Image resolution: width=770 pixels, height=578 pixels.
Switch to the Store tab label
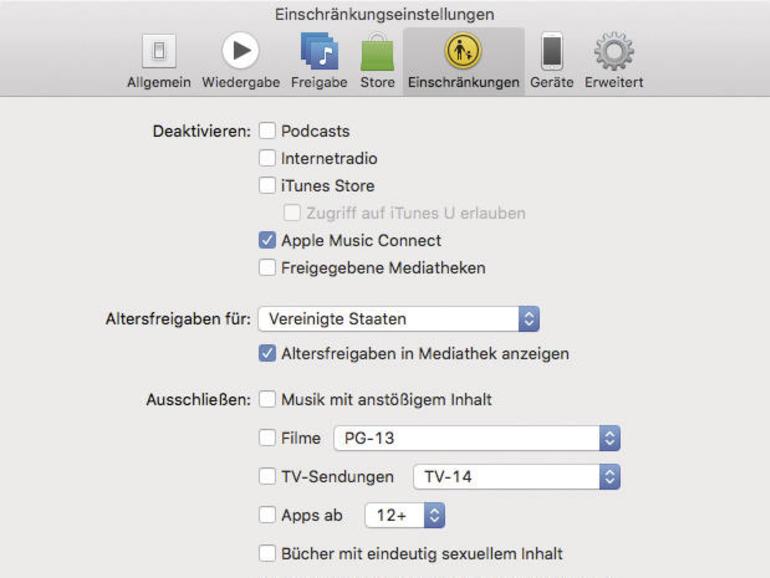[x=377, y=82]
